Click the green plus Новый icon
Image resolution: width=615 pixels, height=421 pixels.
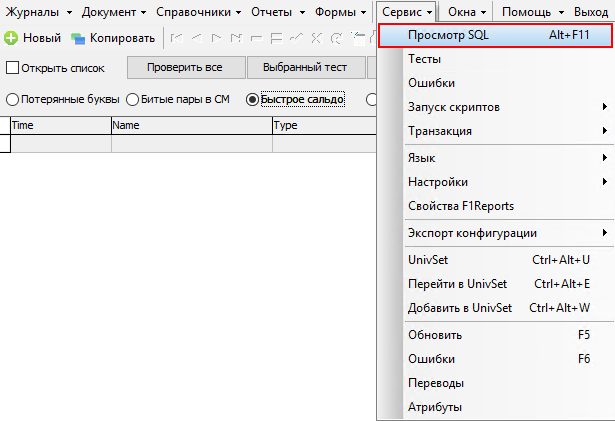pos(11,38)
